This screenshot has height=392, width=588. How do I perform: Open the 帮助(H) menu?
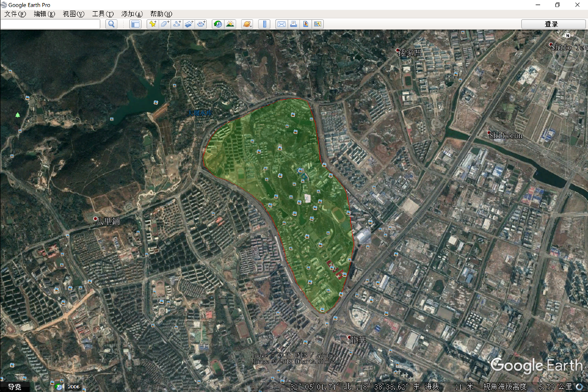point(161,14)
